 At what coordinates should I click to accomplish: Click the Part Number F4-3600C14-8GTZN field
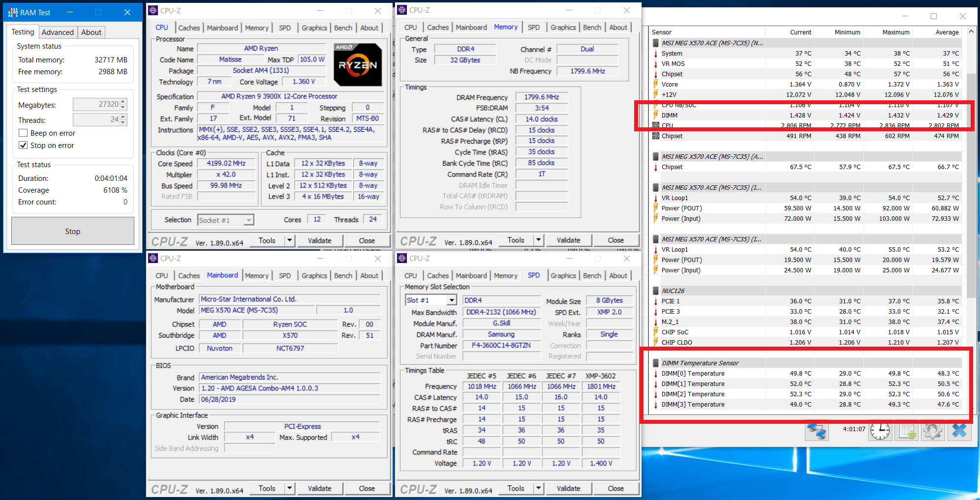pos(501,345)
